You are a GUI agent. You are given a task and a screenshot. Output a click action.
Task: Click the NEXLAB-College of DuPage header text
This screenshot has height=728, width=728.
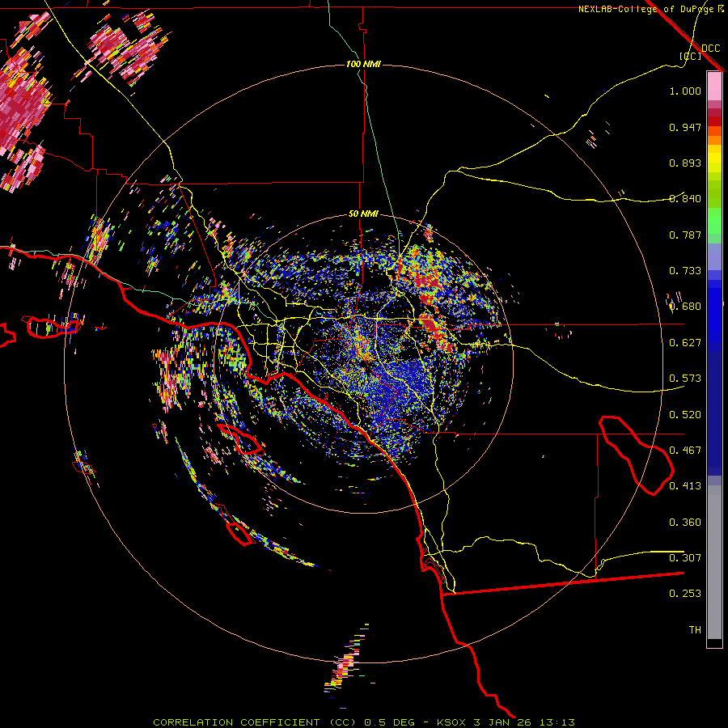pos(646,9)
